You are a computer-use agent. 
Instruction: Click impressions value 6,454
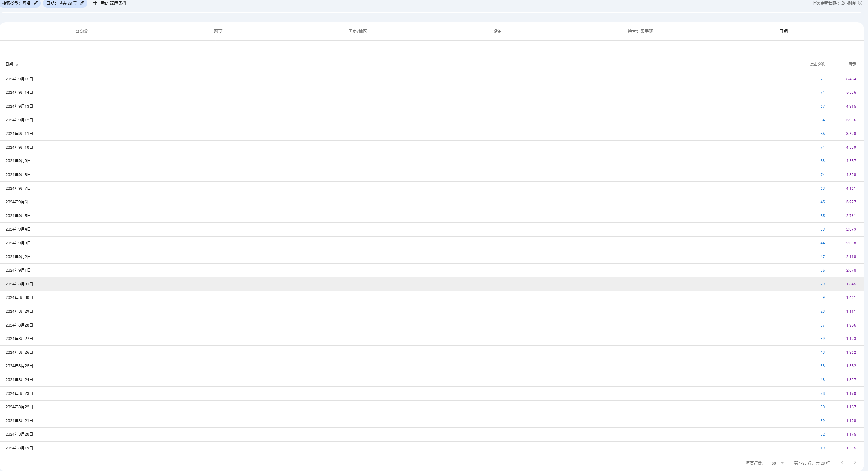coord(851,79)
